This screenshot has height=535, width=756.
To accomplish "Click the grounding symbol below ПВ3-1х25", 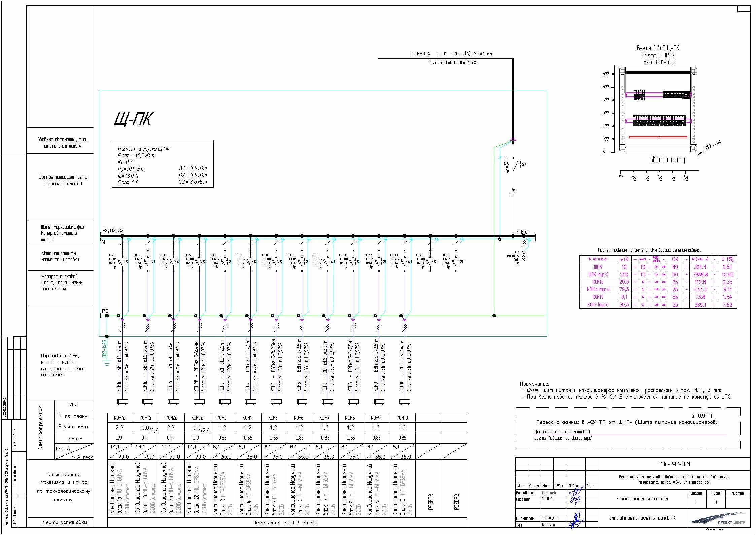I will tap(107, 364).
